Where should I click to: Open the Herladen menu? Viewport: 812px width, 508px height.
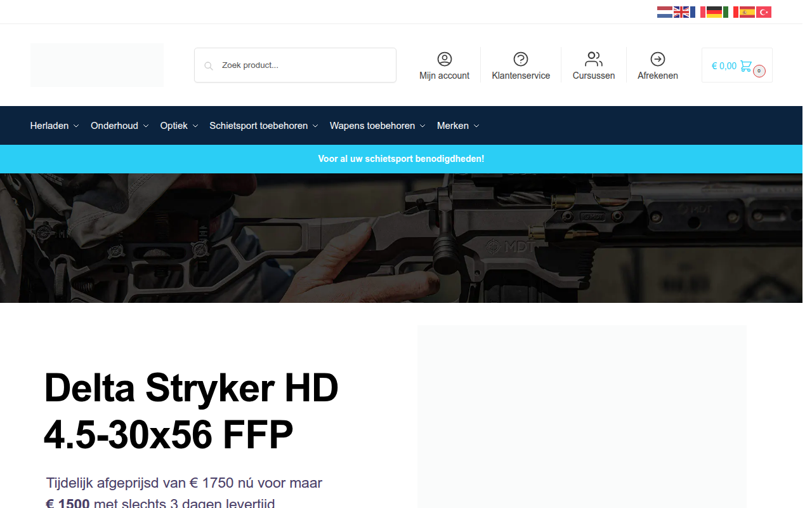[x=54, y=126]
